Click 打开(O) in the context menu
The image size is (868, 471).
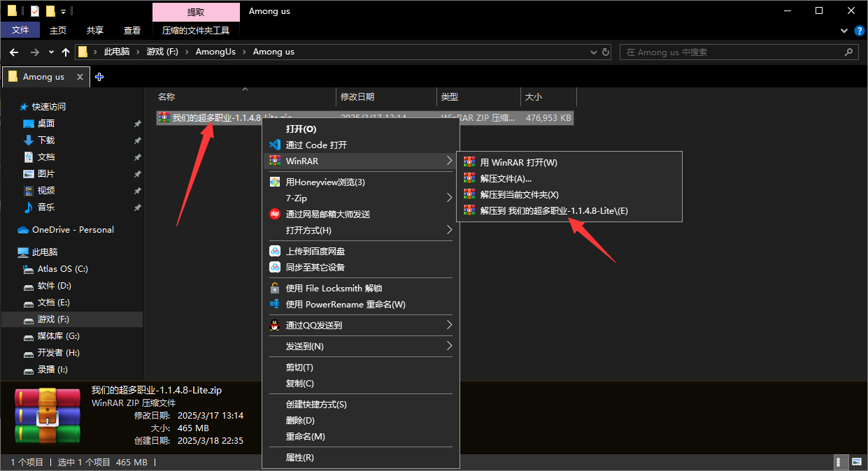pyautogui.click(x=301, y=129)
